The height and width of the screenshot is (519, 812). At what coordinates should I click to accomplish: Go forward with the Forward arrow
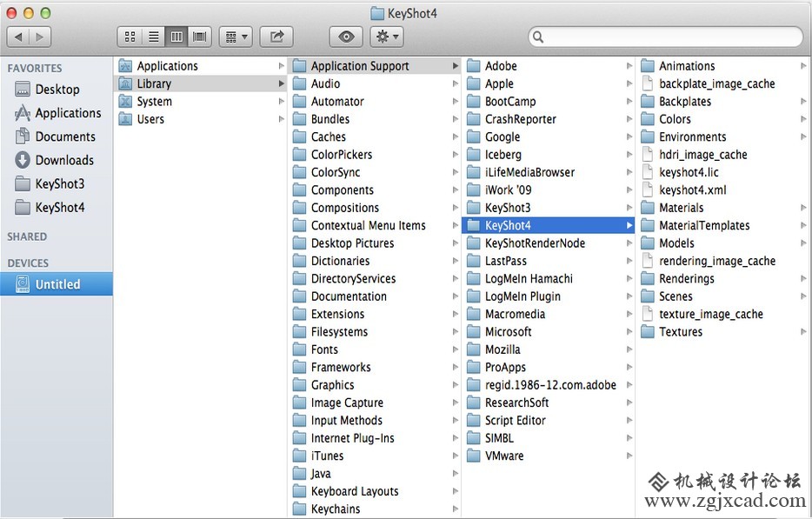(40, 37)
